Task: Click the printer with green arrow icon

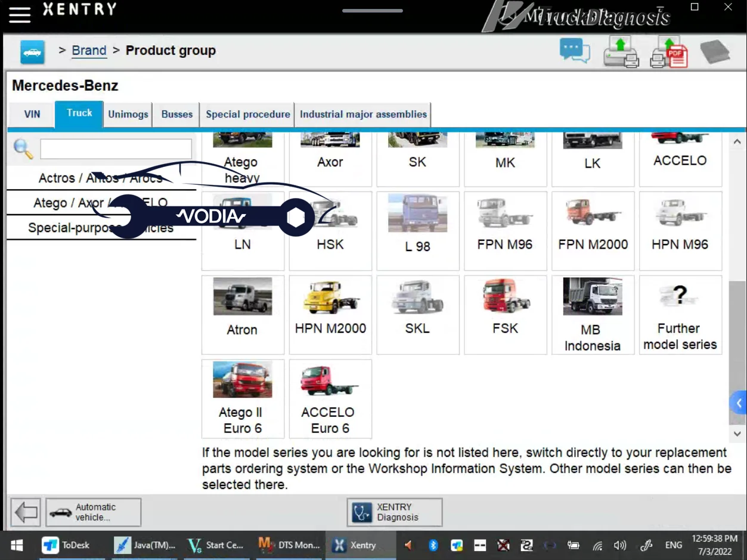Action: coord(621,51)
